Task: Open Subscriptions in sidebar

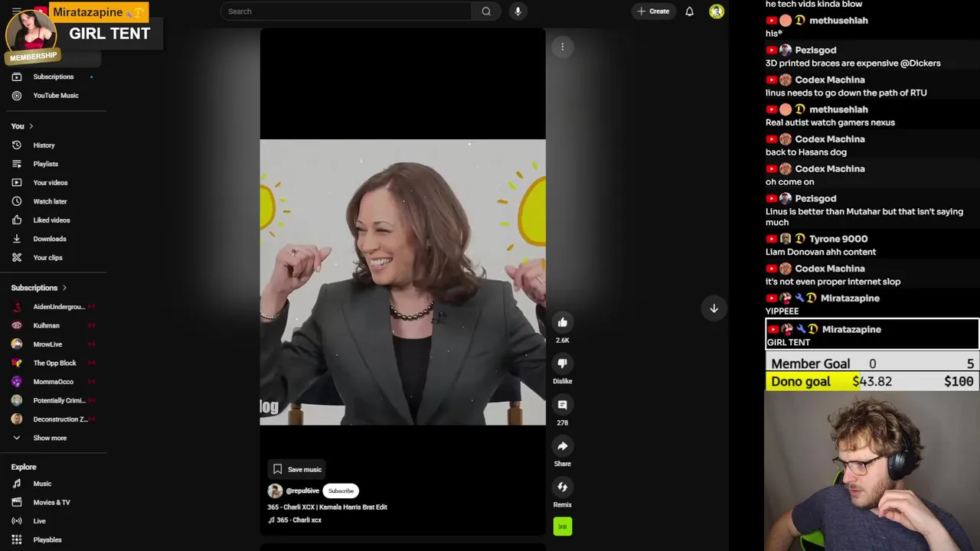Action: pos(53,77)
